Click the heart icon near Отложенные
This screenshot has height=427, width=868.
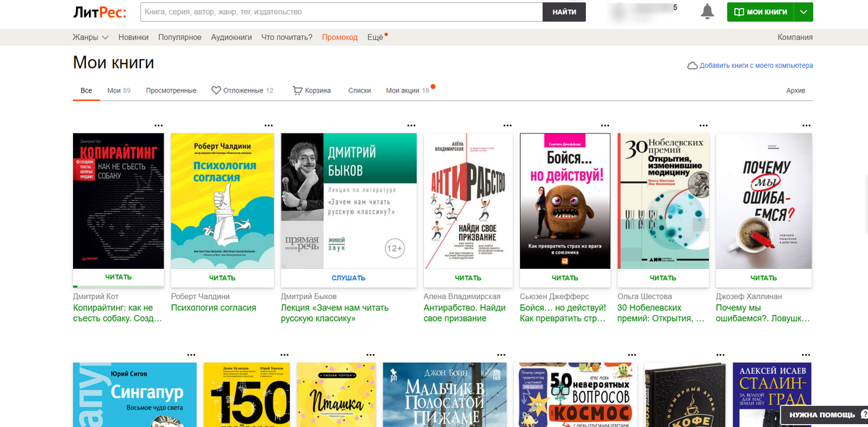[x=216, y=90]
